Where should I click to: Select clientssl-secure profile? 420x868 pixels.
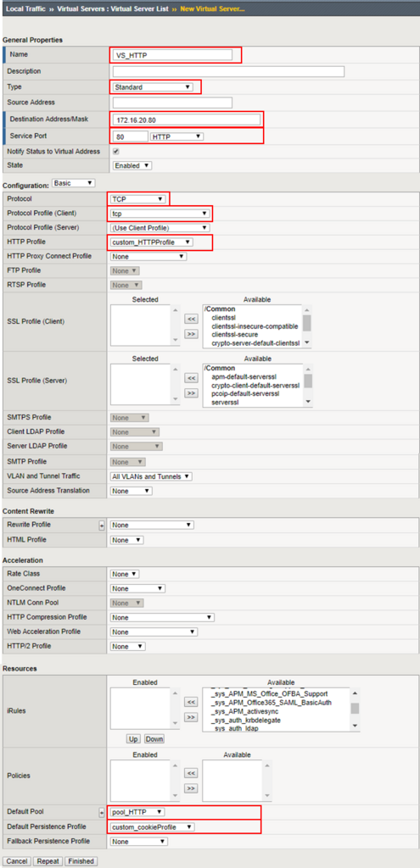pyautogui.click(x=235, y=334)
